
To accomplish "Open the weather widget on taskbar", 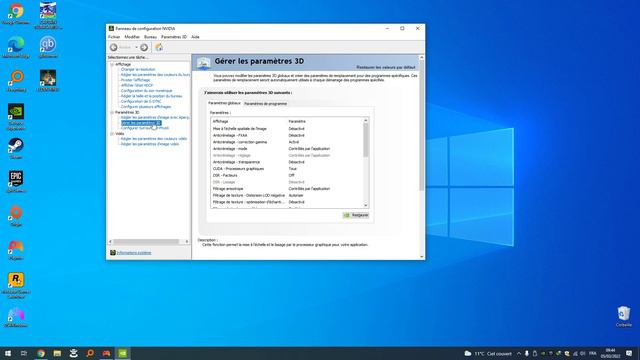I will point(488,353).
